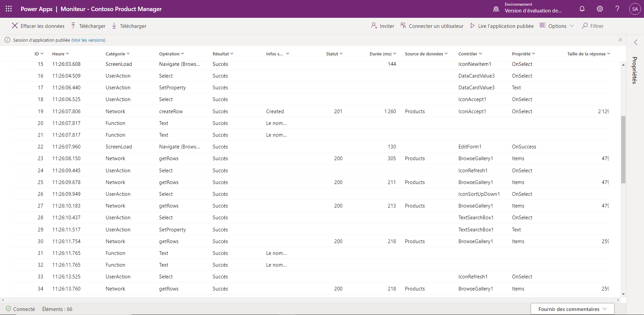Click the IconNewItem1 control cell
Image resolution: width=644 pixels, height=315 pixels.
click(x=475, y=64)
